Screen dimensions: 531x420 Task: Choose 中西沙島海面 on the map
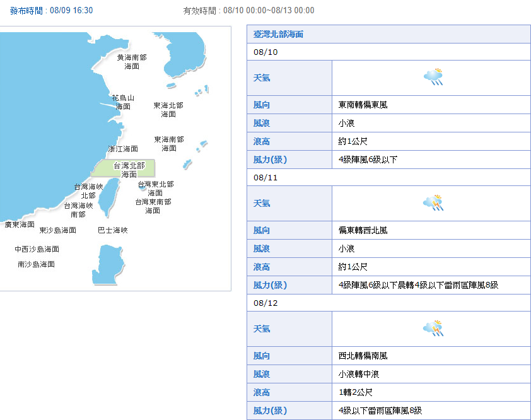pyautogui.click(x=37, y=249)
